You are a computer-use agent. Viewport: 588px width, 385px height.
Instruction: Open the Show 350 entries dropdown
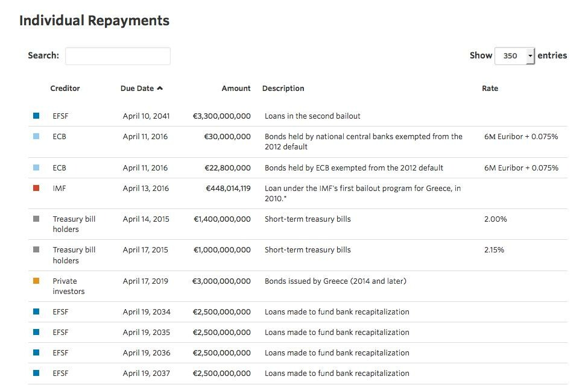click(x=514, y=56)
